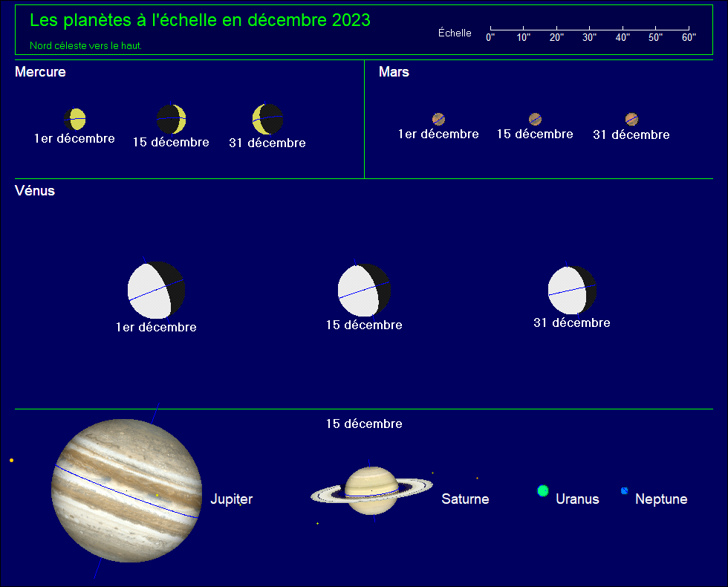Screen dimensions: 728x587
Task: Click '31 décembre' under Venus
Action: click(x=572, y=322)
